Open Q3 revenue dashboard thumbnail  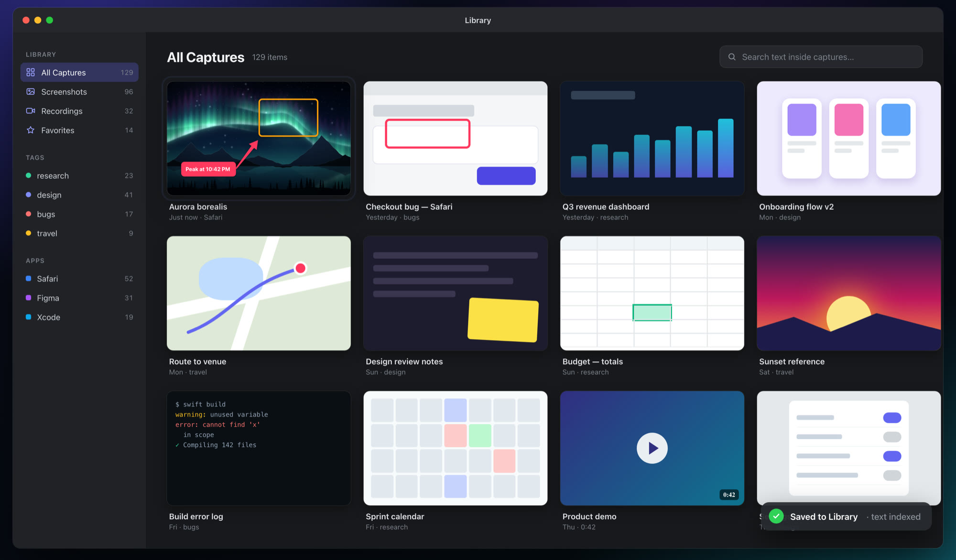(652, 138)
